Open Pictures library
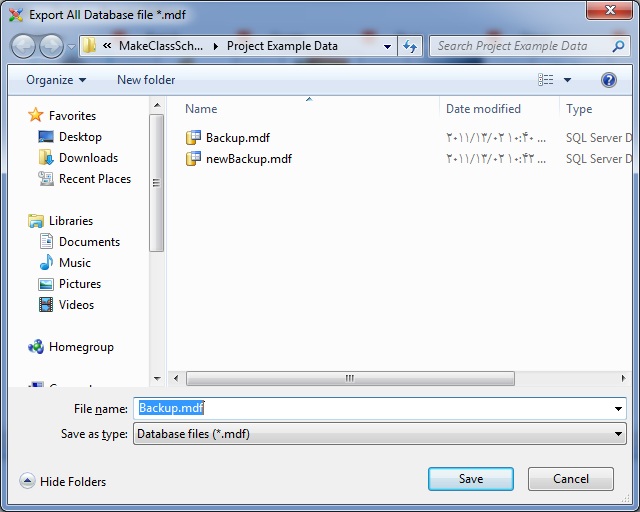The height and width of the screenshot is (512, 640). 80,284
